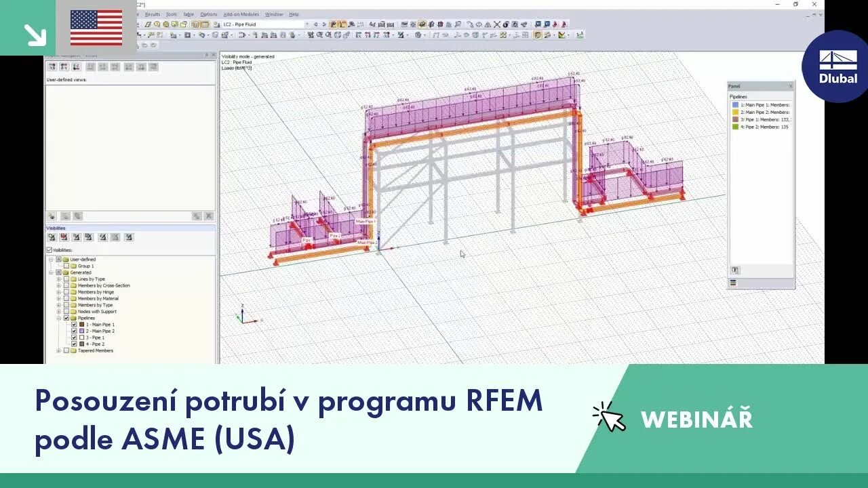Click the fifth Visibilities toolbar icon
Image resolution: width=868 pixels, height=488 pixels.
click(102, 237)
